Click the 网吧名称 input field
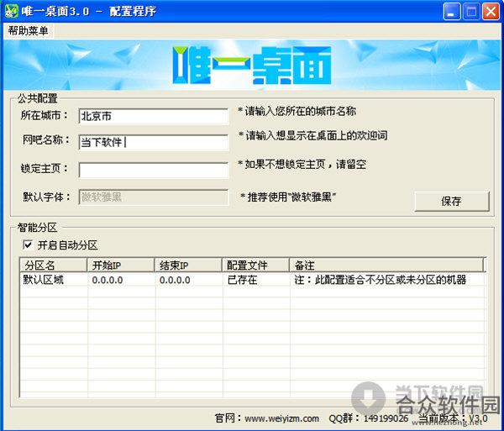Viewport: 504px width, 431px height. (154, 142)
